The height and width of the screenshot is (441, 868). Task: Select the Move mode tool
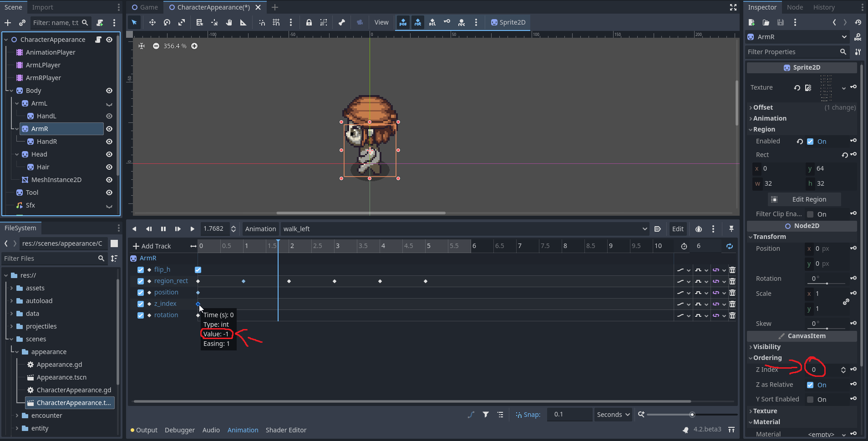click(152, 22)
